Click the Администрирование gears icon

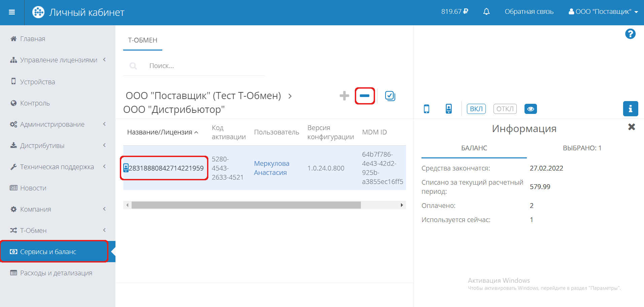coord(13,124)
